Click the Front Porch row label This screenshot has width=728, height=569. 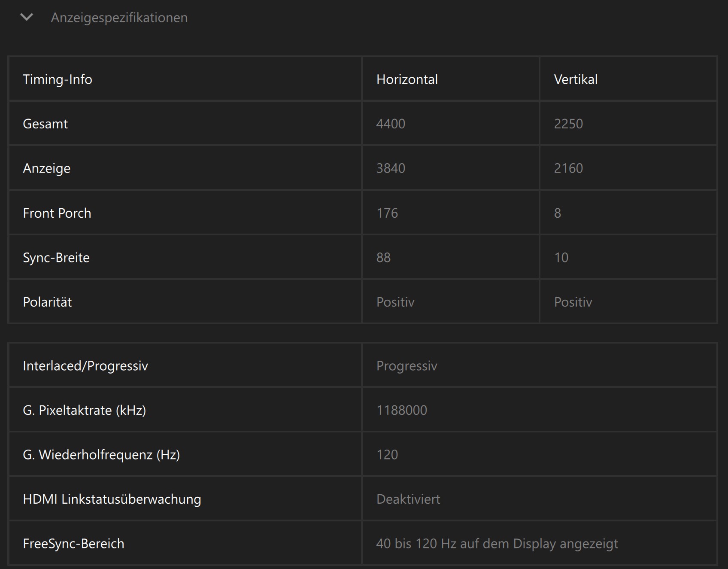57,213
